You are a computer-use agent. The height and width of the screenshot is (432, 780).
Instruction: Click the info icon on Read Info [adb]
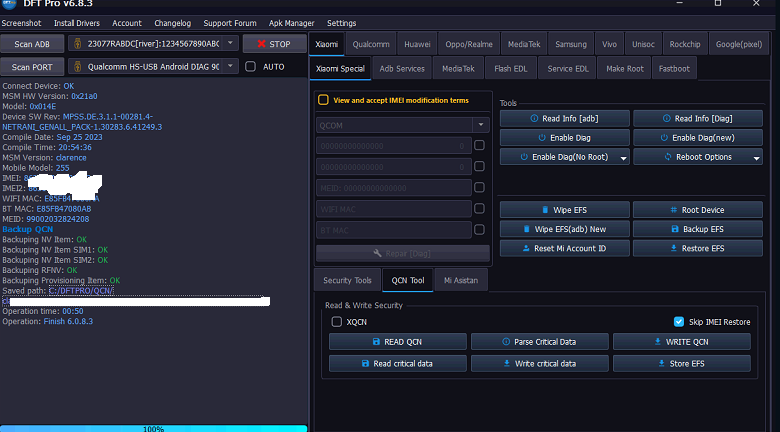pyautogui.click(x=534, y=118)
